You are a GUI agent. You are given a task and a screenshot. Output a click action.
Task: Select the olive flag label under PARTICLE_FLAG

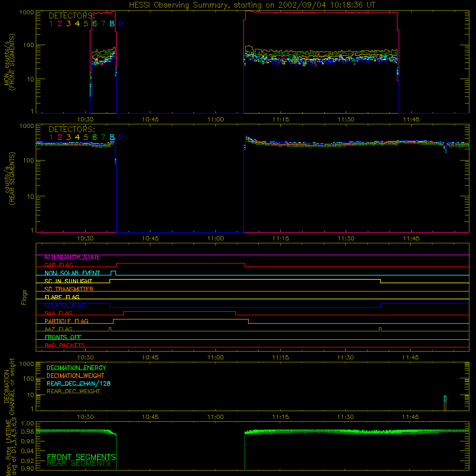point(58,329)
